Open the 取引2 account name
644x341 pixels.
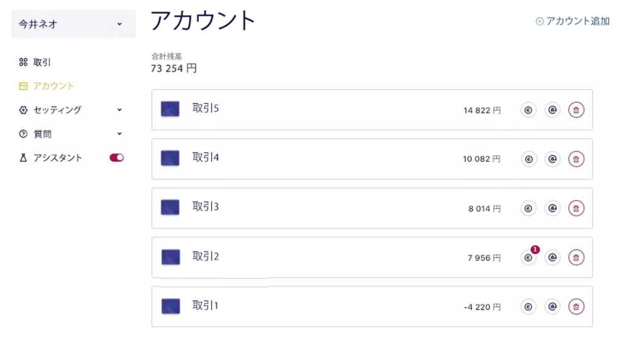click(x=206, y=256)
